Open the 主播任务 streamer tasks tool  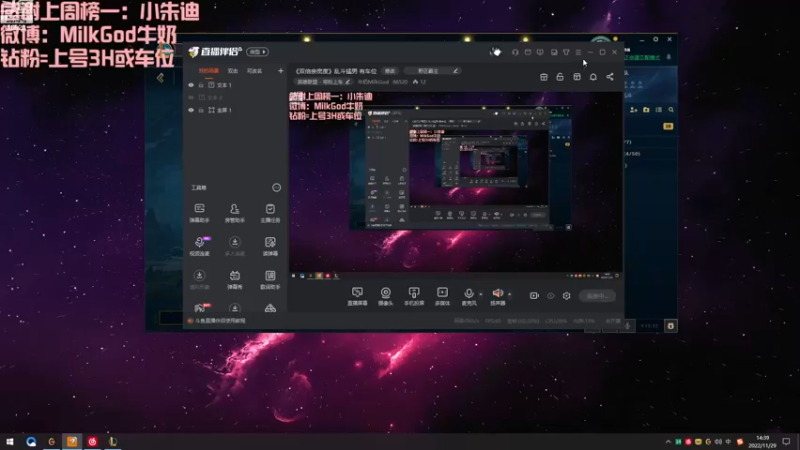tap(270, 212)
